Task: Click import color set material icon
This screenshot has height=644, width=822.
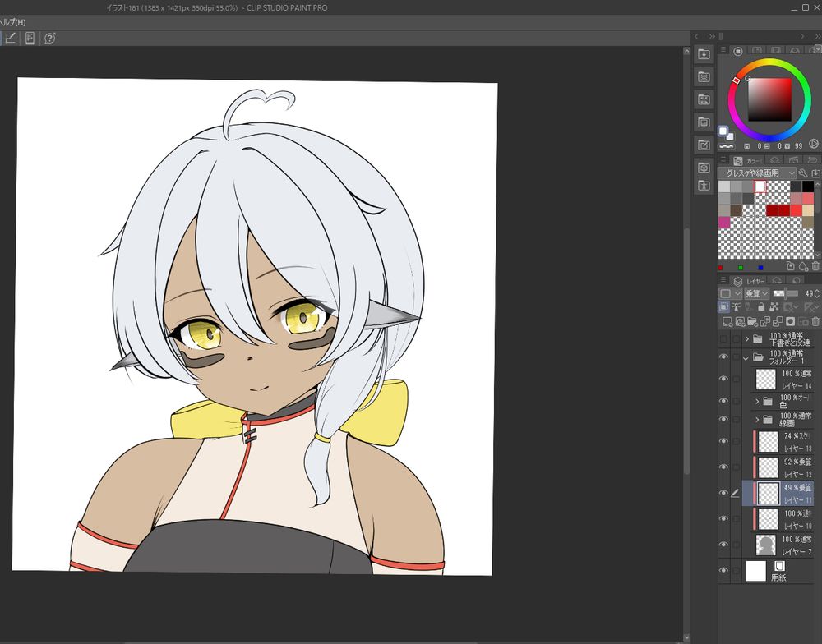Action: (815, 173)
